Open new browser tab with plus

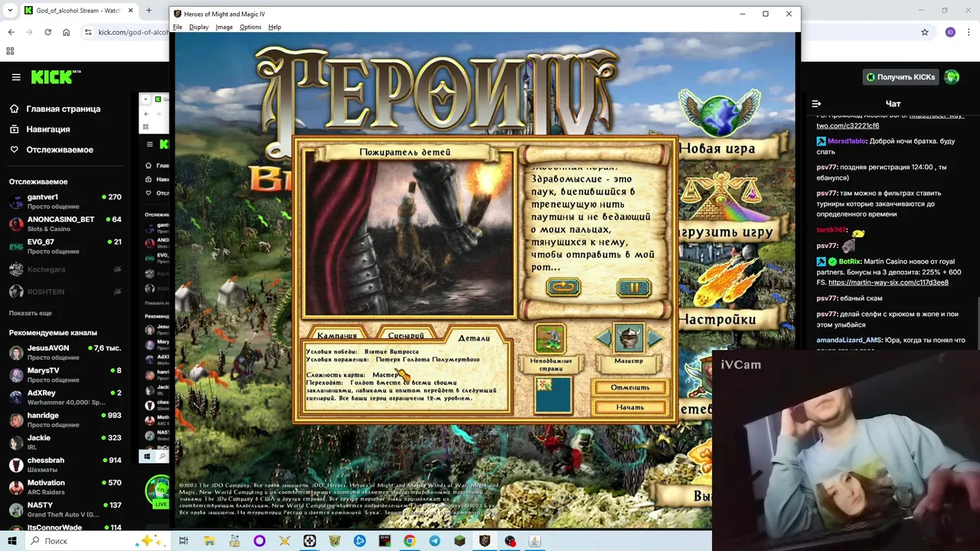149,11
